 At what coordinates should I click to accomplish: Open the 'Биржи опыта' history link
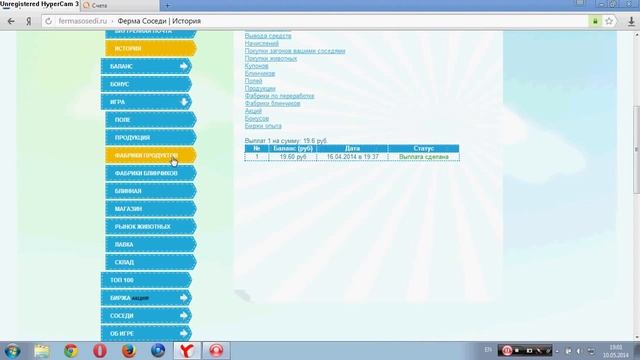(x=263, y=126)
